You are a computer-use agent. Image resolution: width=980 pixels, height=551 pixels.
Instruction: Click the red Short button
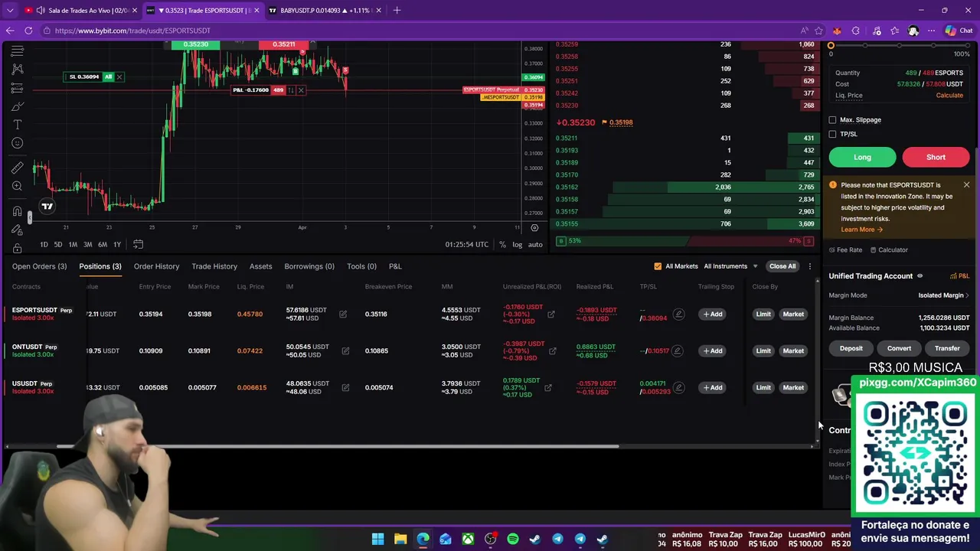tap(936, 158)
